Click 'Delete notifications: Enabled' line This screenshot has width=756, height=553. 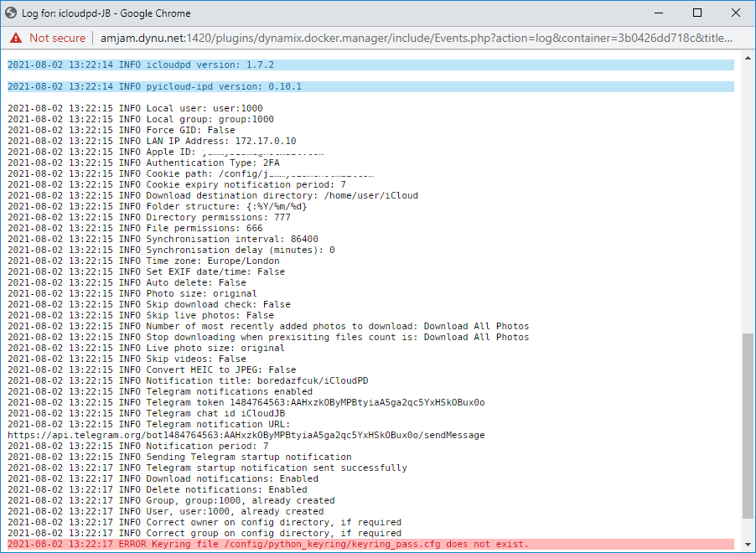pos(158,489)
